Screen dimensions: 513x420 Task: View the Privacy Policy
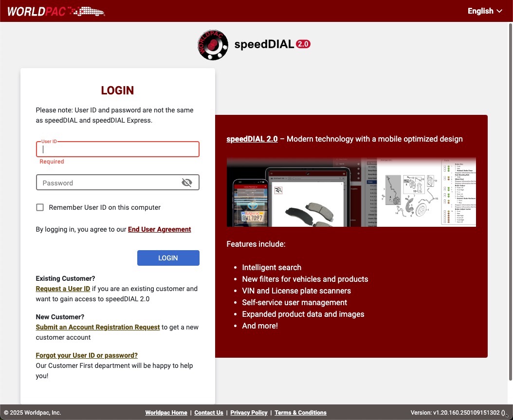249,412
